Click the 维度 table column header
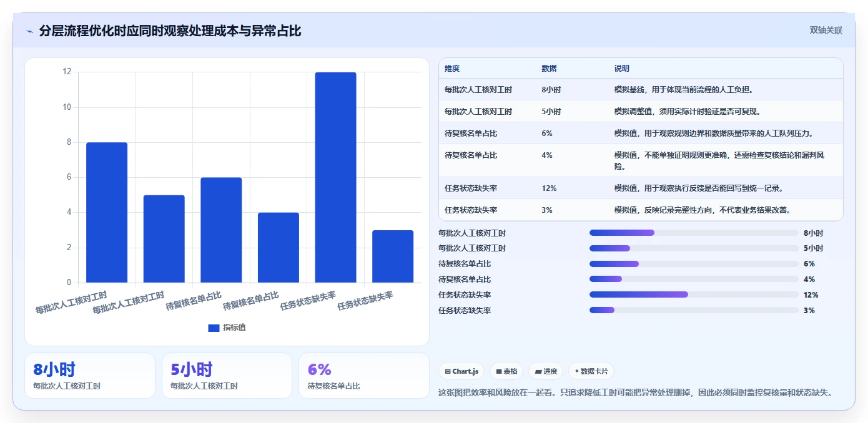Screen dimensions: 868x423 pos(452,69)
